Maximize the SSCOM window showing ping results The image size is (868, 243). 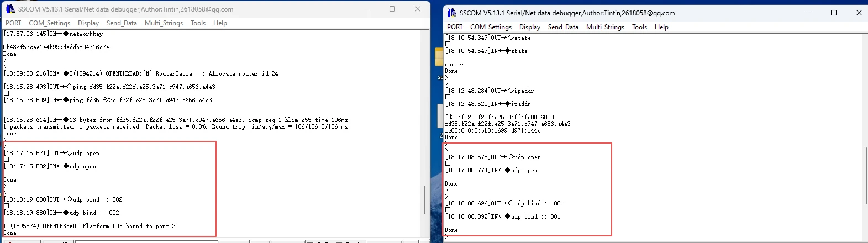(x=392, y=9)
